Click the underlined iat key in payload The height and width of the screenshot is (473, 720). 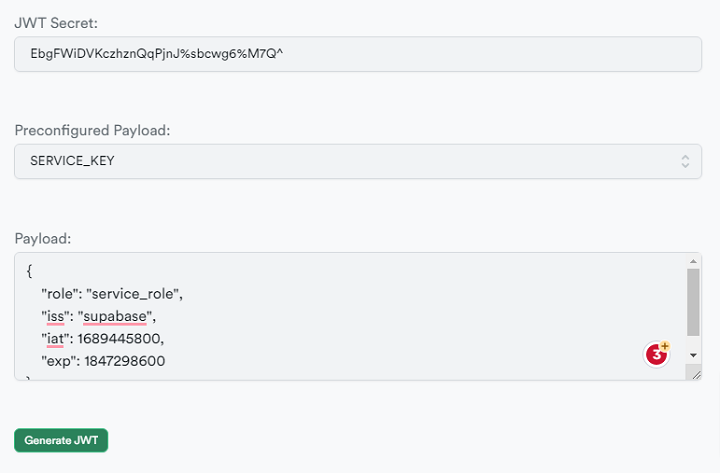pyautogui.click(x=55, y=339)
